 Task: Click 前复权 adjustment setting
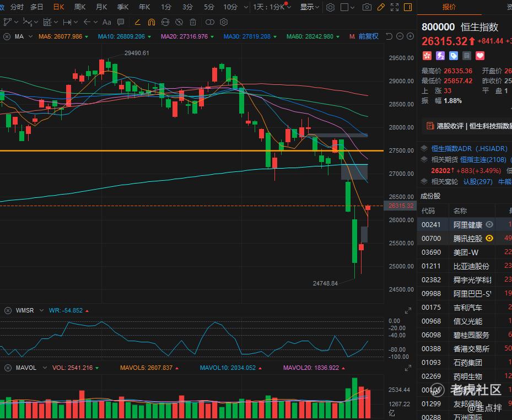(x=368, y=36)
